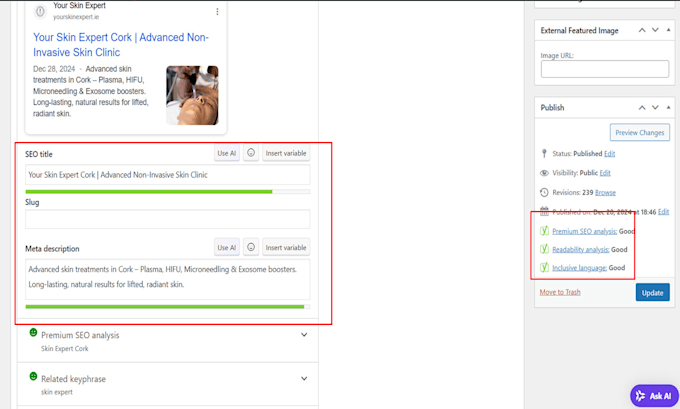Open the Inclusive language link

(x=579, y=268)
